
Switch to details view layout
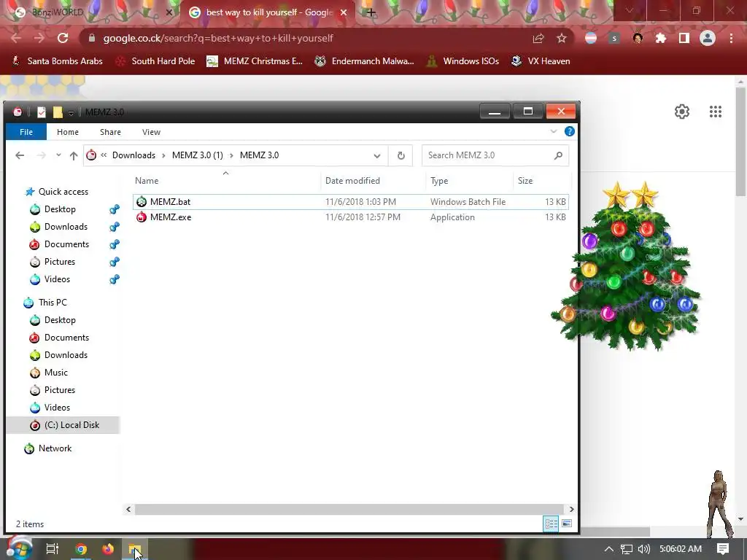coord(551,524)
